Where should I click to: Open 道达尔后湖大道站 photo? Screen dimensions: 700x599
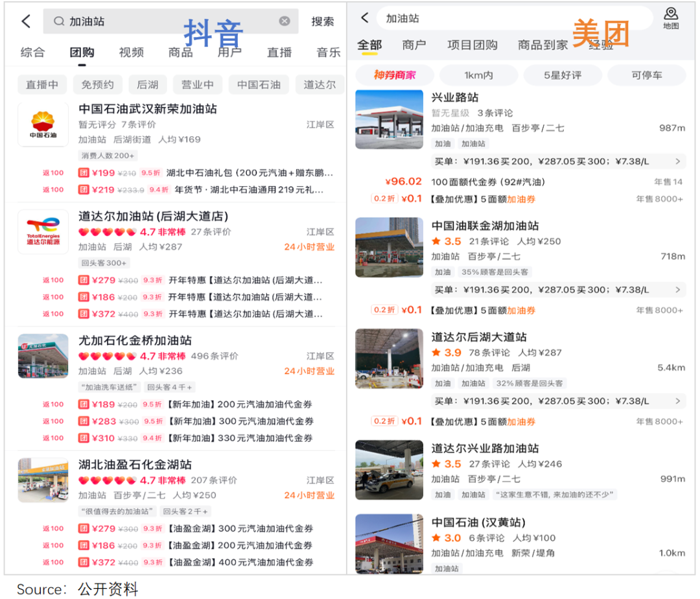click(x=390, y=358)
